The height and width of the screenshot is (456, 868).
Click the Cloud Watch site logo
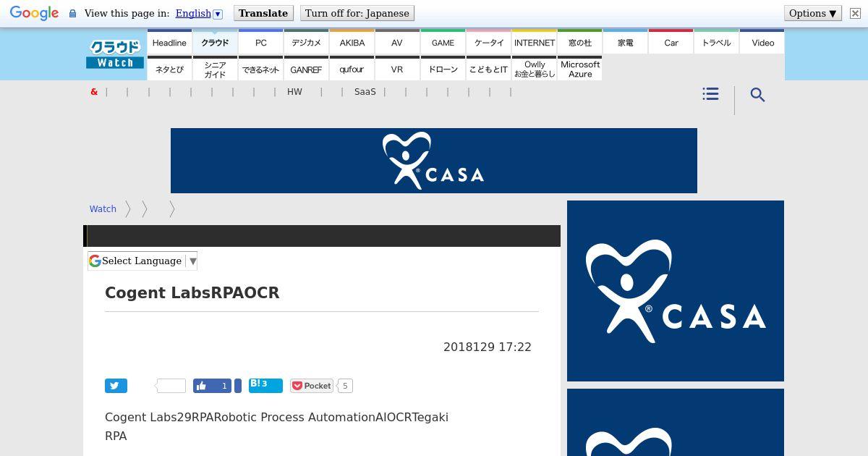pyautogui.click(x=115, y=54)
